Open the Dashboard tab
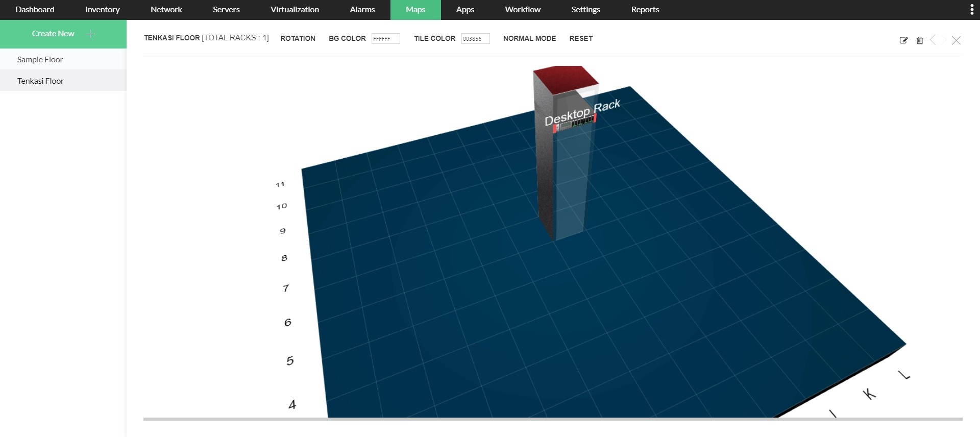The width and height of the screenshot is (980, 437). click(35, 10)
